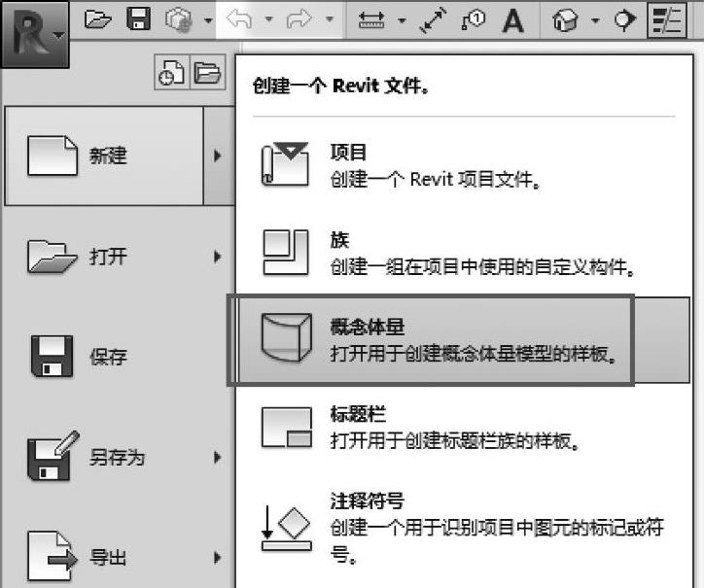
Task: Choose 注释符号 annotation symbol option
Action: [x=464, y=528]
